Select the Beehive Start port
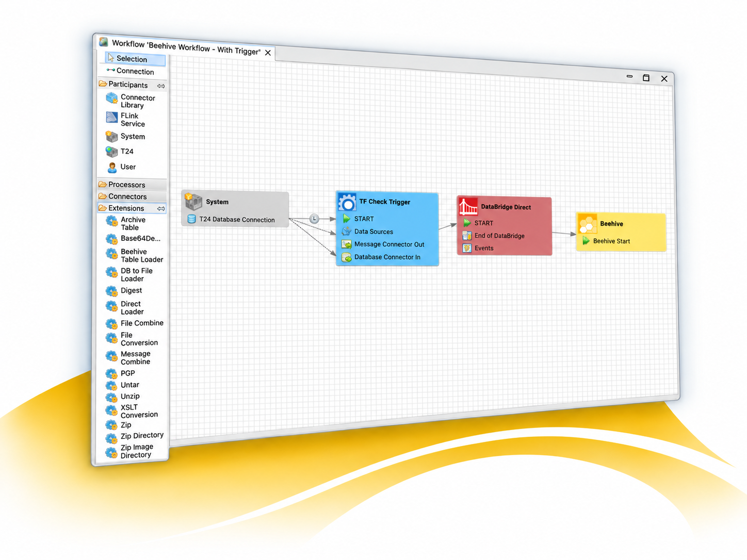The width and height of the screenshot is (747, 560). [606, 241]
